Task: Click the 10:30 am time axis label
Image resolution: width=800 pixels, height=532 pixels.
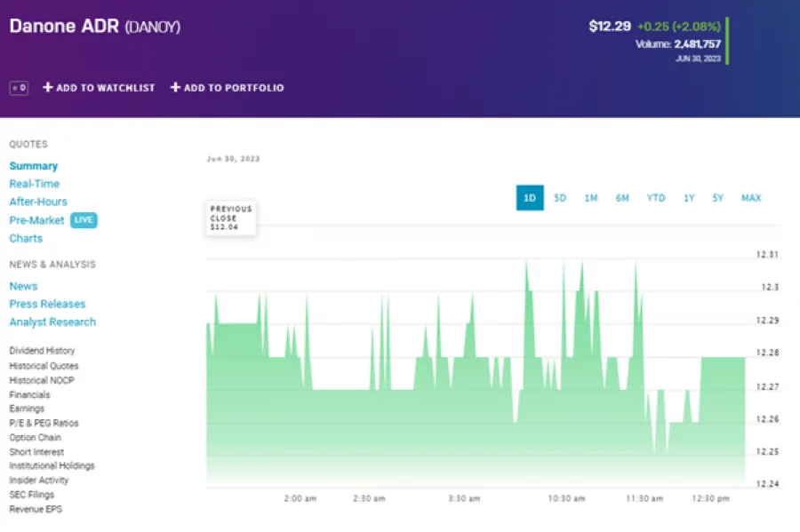Action: coord(566,498)
